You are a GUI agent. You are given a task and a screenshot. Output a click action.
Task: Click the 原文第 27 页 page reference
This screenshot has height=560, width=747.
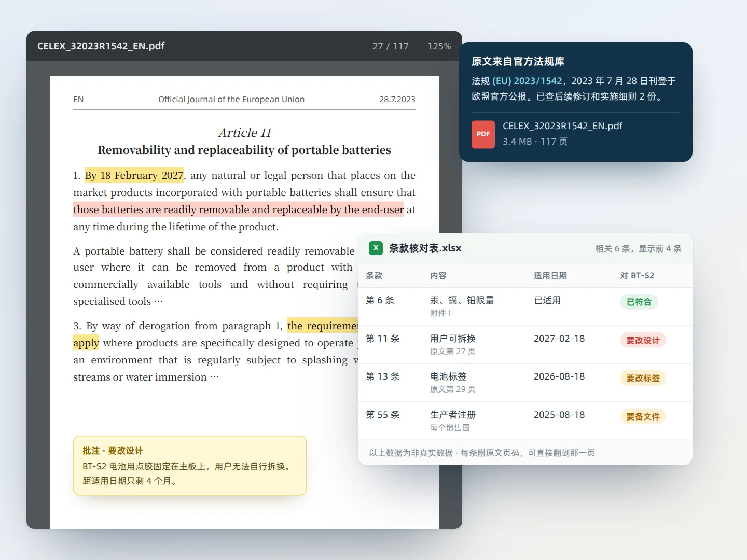[x=453, y=352]
